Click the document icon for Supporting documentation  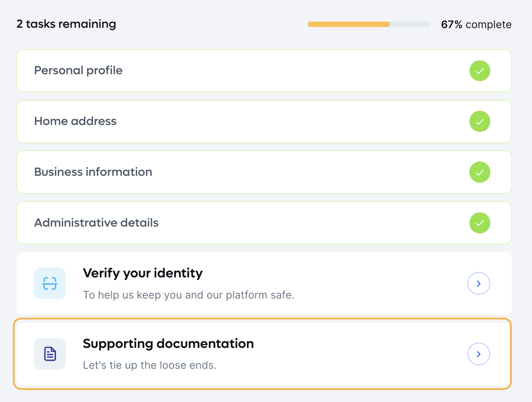tap(50, 354)
